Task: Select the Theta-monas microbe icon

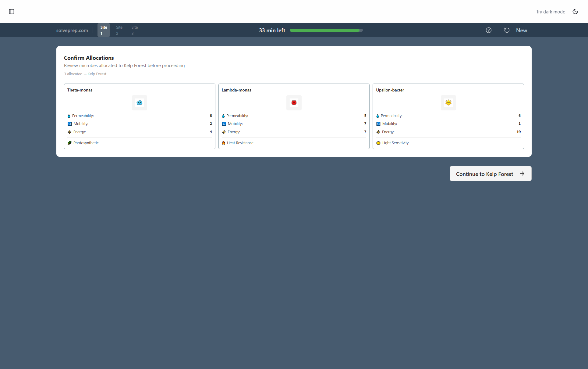Action: click(139, 103)
